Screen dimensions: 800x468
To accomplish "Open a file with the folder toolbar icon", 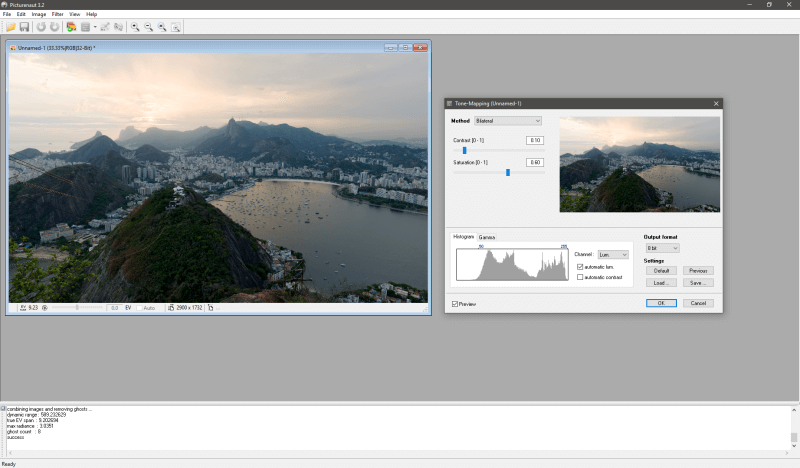I will click(x=11, y=27).
